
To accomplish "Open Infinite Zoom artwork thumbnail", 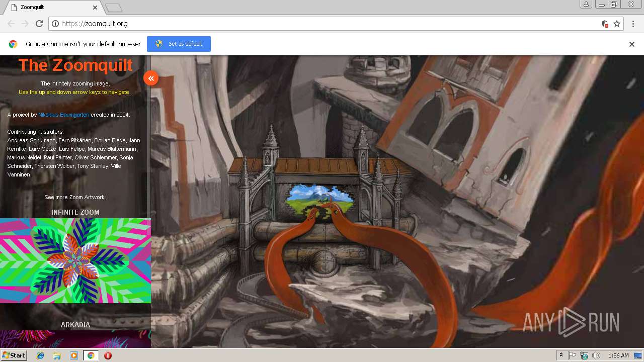I will (75, 260).
